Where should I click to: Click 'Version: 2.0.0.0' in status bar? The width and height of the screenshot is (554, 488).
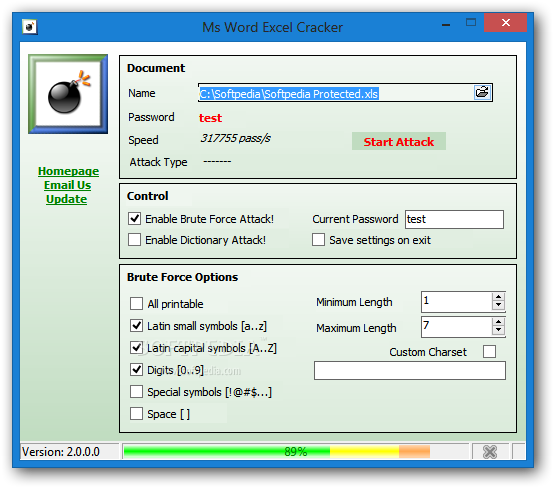tap(61, 452)
